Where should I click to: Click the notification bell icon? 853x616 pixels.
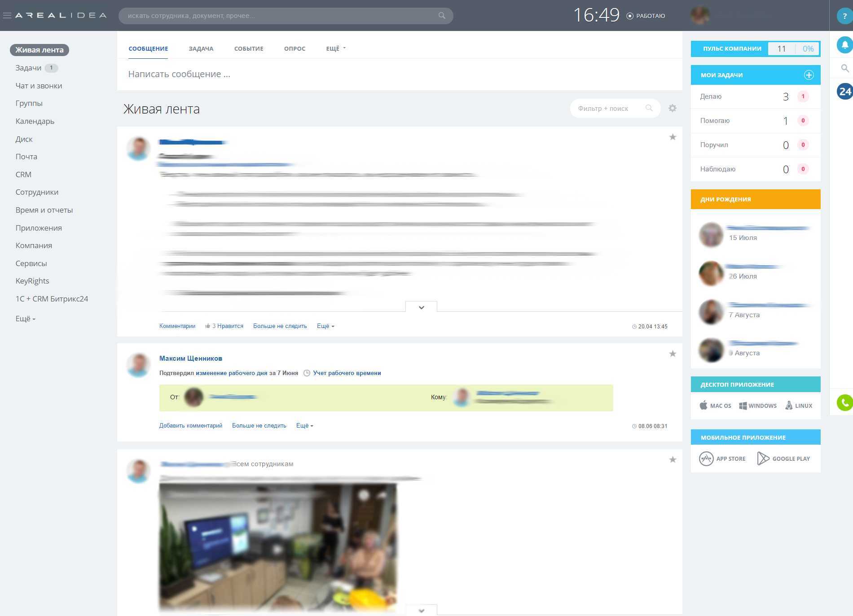[844, 45]
